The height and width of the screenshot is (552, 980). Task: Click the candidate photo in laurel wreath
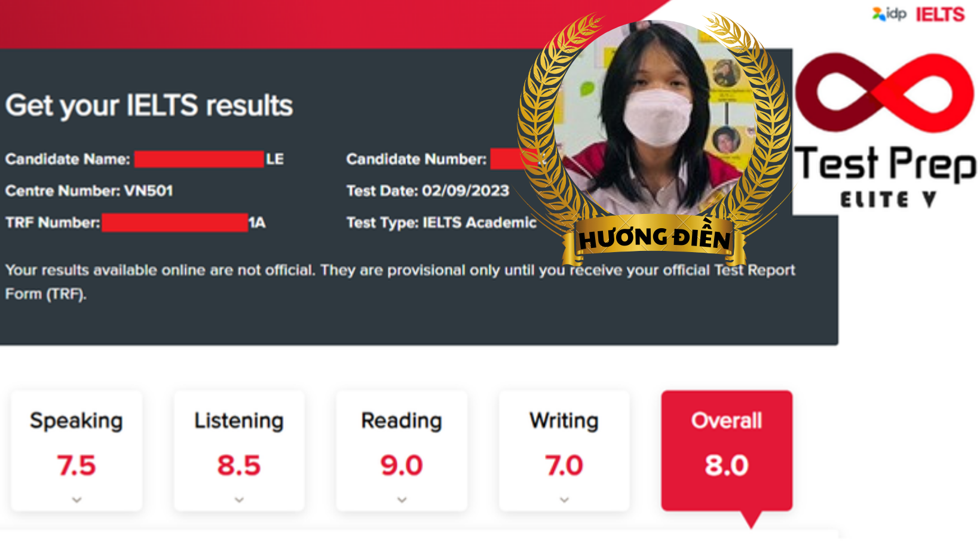[x=656, y=119]
